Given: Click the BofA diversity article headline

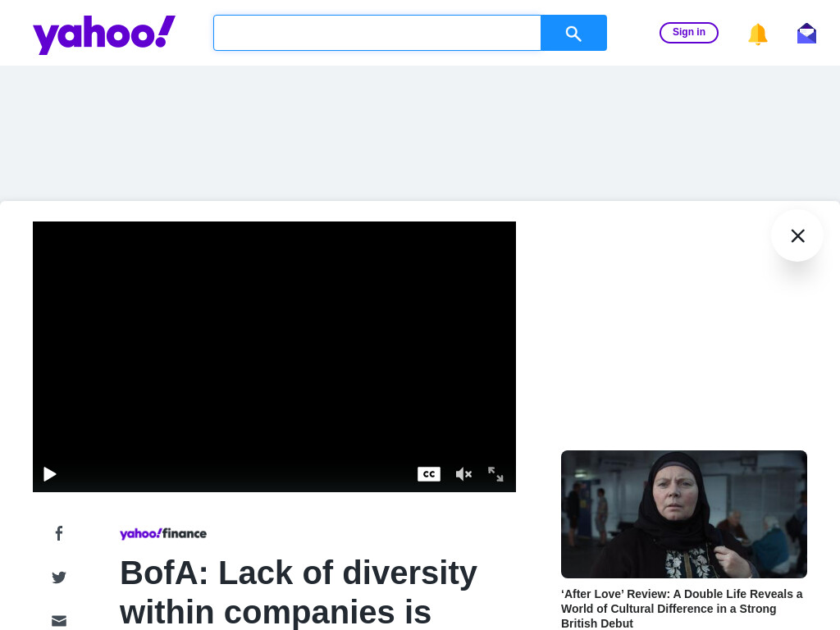Looking at the screenshot, I should (x=299, y=592).
